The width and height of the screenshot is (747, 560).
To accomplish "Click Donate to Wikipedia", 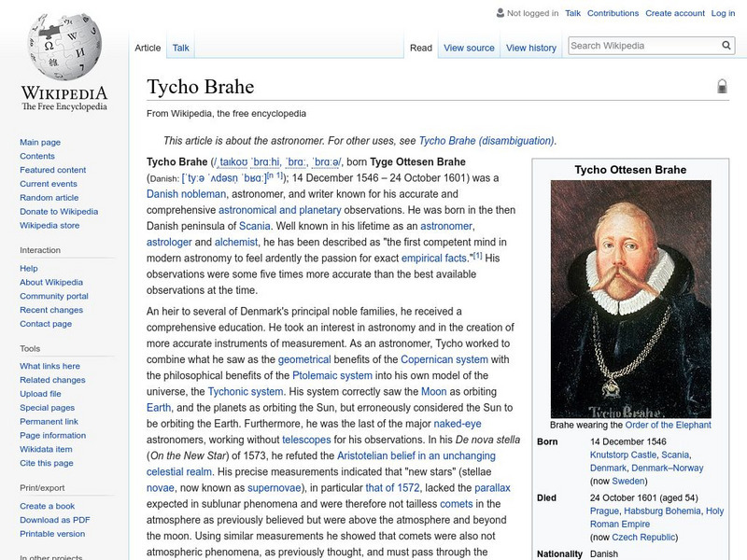I will (59, 211).
